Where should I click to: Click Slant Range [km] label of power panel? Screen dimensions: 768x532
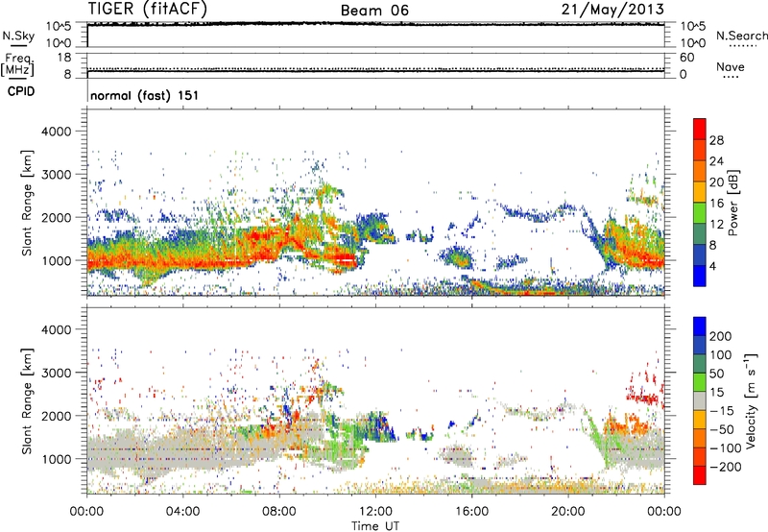(x=27, y=203)
